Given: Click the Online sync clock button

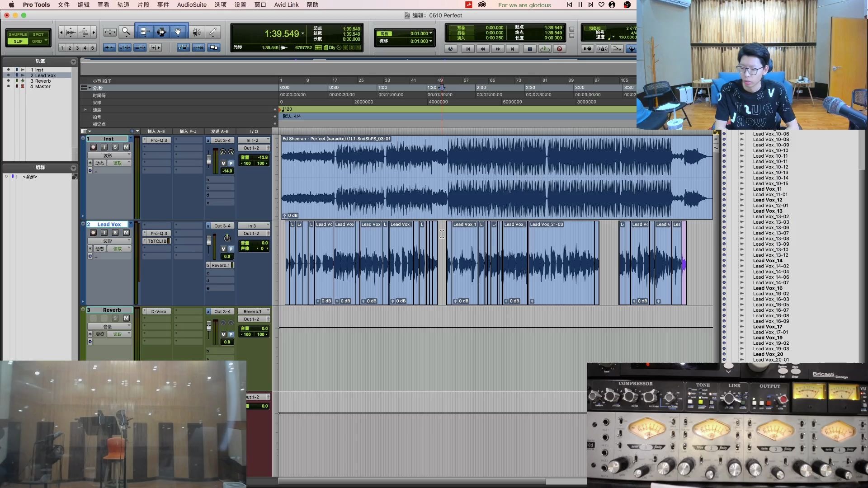Looking at the screenshot, I should coord(451,49).
